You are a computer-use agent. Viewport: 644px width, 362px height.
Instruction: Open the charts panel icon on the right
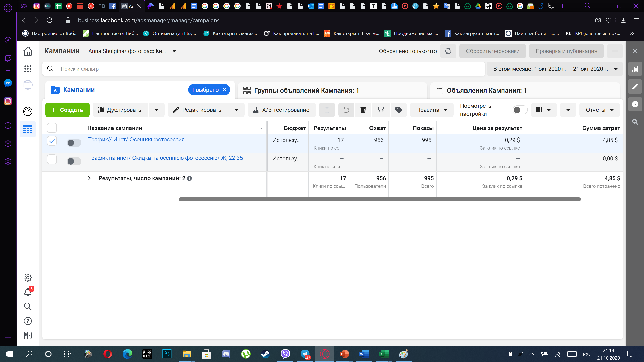635,69
